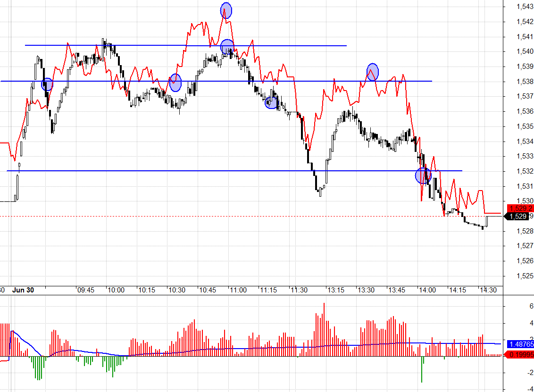Click the leftmost blue circle marker

coord(47,84)
